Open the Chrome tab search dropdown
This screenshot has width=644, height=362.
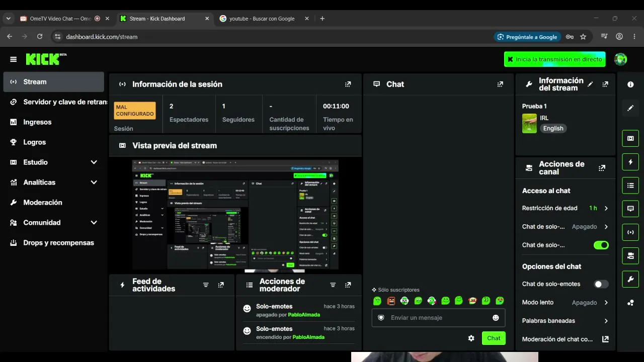coord(8,19)
